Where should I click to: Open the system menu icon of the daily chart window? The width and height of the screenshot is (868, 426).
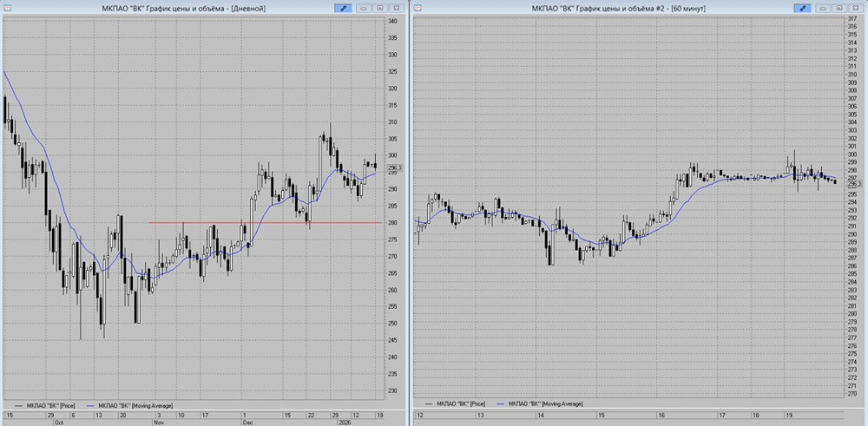tap(7, 8)
